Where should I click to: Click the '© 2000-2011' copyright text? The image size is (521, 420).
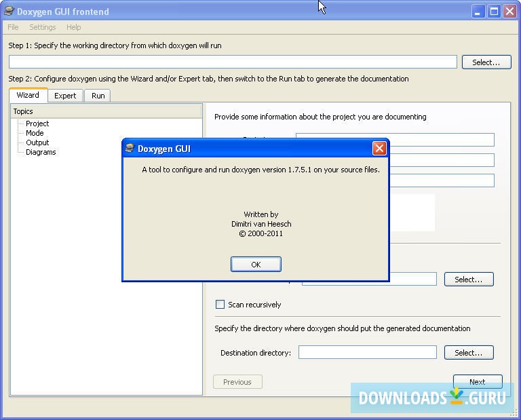pyautogui.click(x=260, y=233)
